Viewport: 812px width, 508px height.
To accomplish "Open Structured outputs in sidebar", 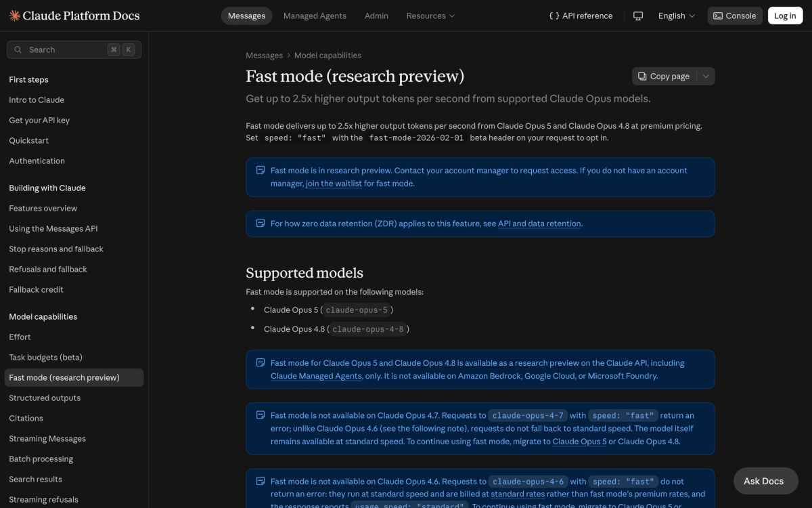I will point(45,398).
